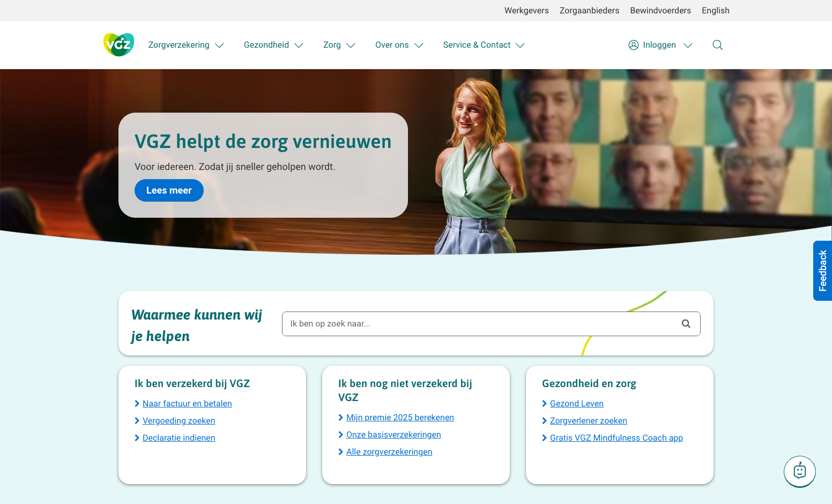Click the 'Gezondheid en zorg' heading
832x504 pixels.
[589, 383]
